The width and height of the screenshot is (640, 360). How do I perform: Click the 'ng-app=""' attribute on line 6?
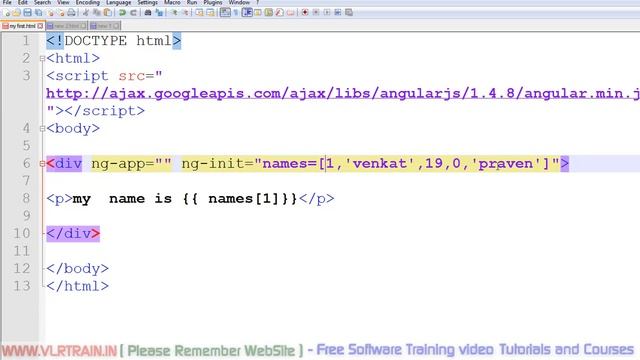click(x=131, y=164)
